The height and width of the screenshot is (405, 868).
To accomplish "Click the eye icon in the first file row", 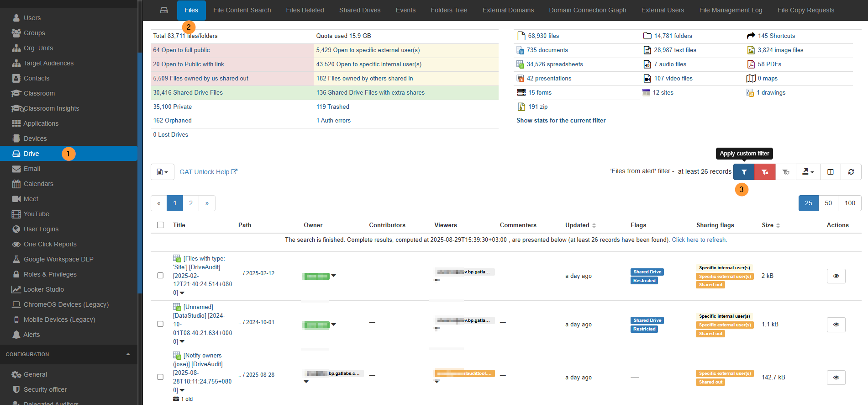I will [836, 276].
